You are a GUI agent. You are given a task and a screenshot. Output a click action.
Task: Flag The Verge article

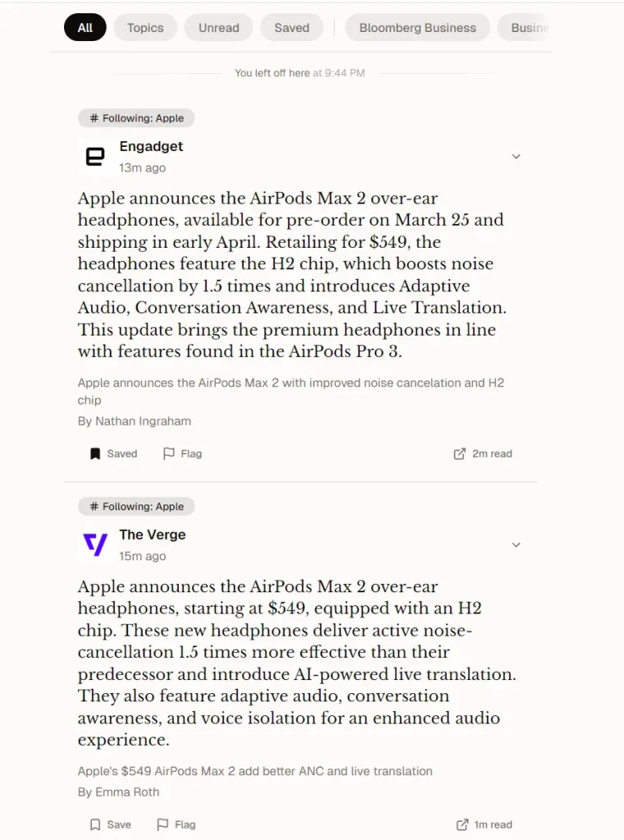(175, 824)
